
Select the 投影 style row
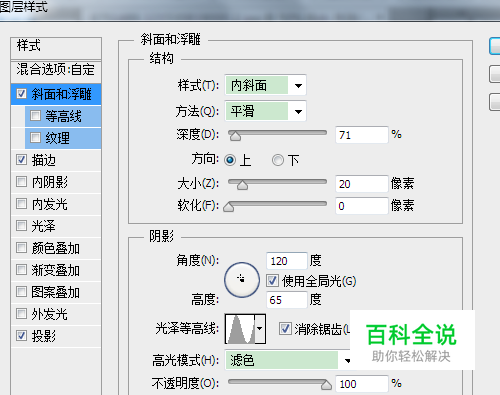56,336
